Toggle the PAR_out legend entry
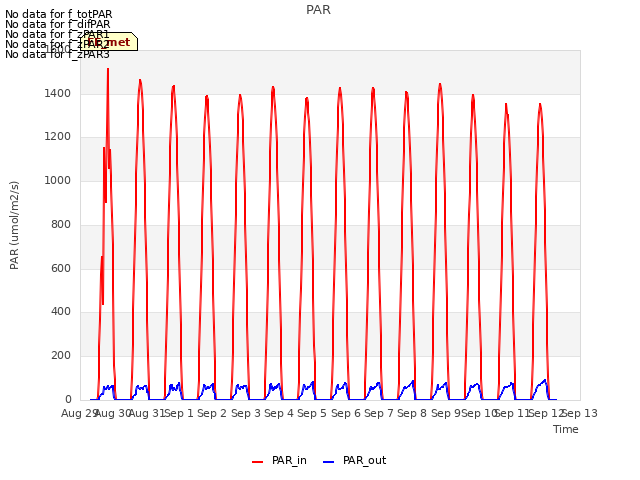640x480 pixels. coord(354,460)
